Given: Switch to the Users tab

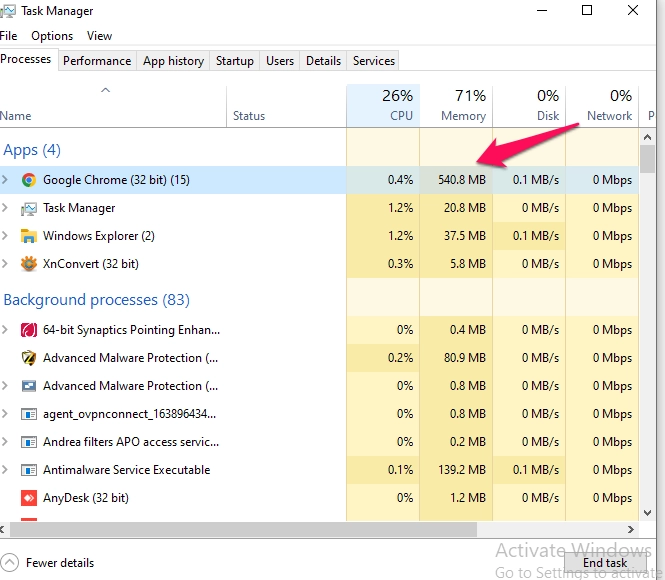Looking at the screenshot, I should tap(280, 61).
